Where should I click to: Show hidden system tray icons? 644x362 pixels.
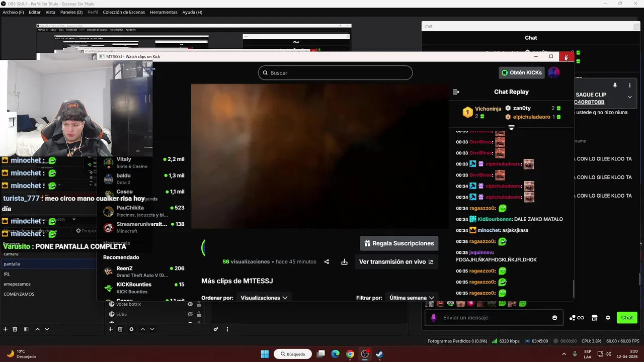tap(563, 354)
